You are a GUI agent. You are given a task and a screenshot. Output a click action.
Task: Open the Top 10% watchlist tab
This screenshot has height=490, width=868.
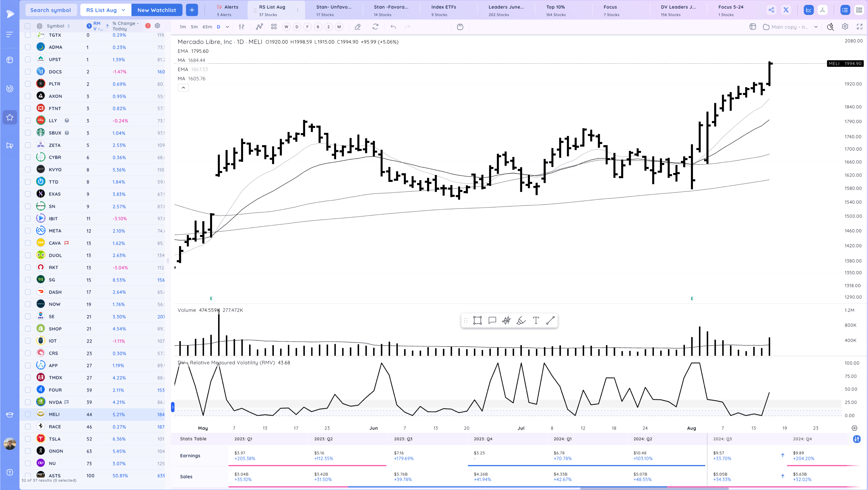click(555, 10)
